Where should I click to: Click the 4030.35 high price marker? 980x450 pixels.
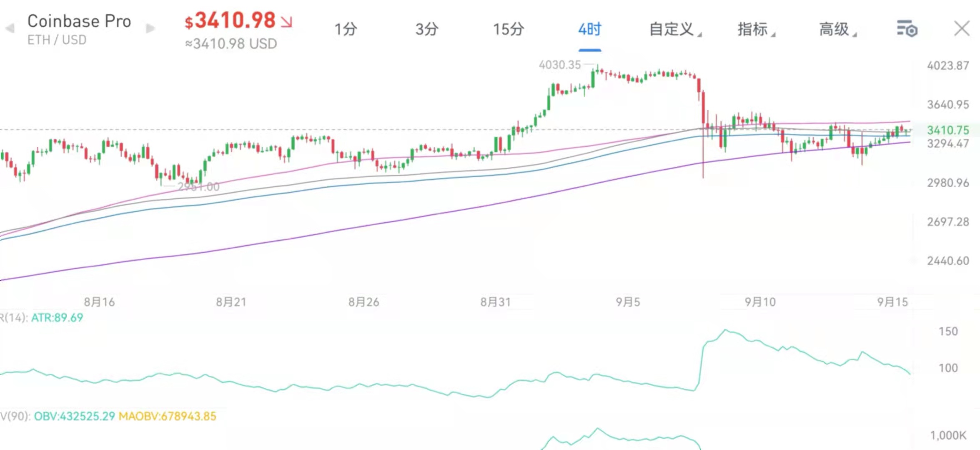(x=559, y=65)
